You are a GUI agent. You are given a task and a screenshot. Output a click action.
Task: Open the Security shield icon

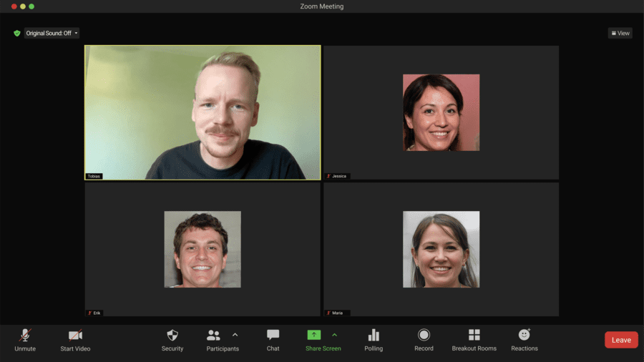point(172,336)
